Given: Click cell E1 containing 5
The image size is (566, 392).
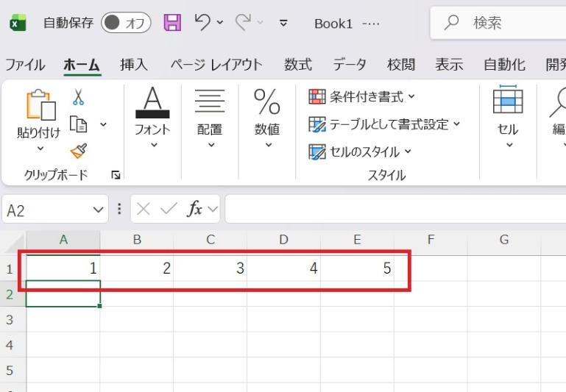Looking at the screenshot, I should (358, 268).
